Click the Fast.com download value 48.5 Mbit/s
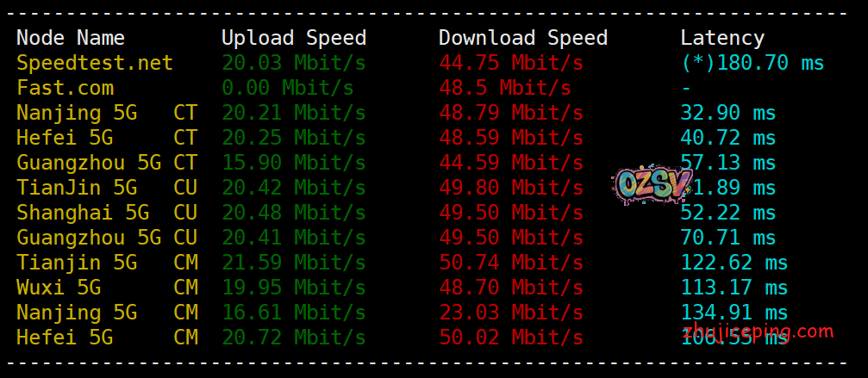868x378 pixels. click(x=505, y=88)
